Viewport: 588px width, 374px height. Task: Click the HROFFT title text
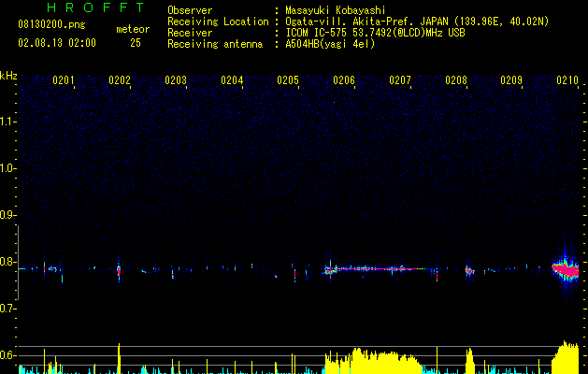(95, 7)
